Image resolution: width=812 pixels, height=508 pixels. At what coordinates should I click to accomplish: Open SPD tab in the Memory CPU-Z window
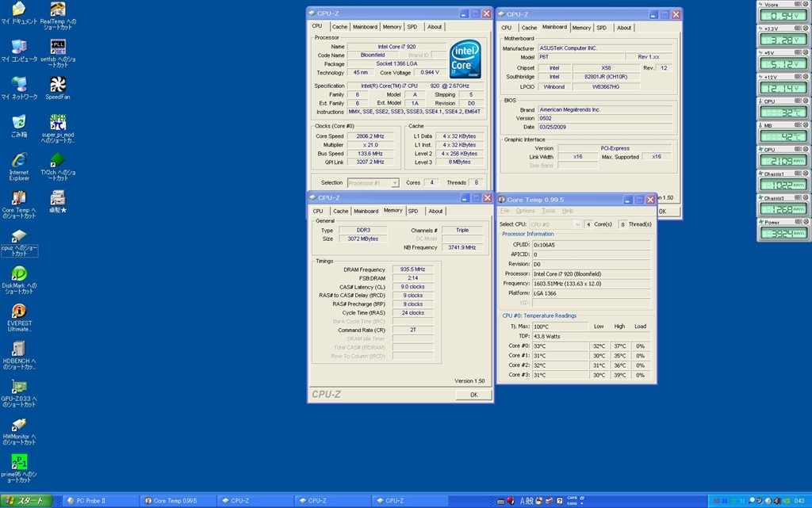pos(412,211)
